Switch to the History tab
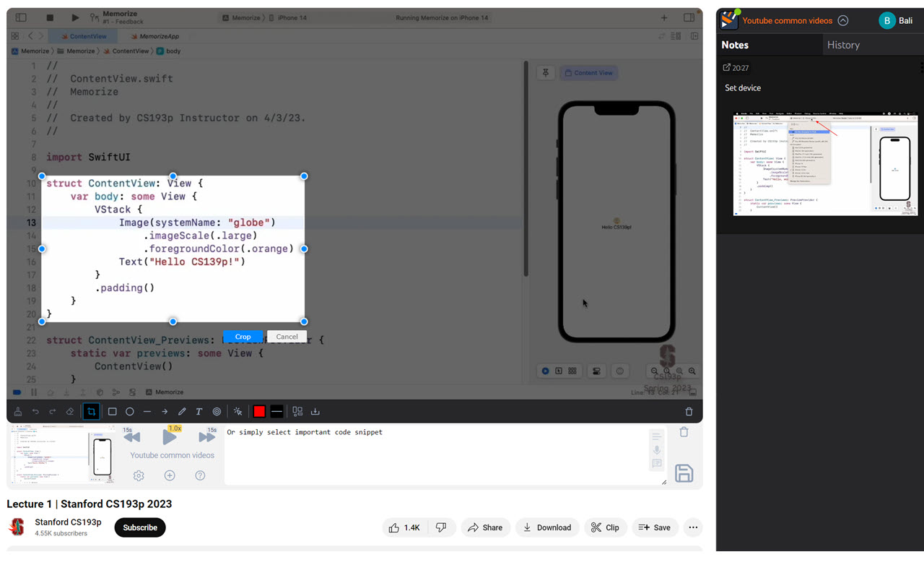Image resolution: width=924 pixels, height=578 pixels. click(x=843, y=44)
